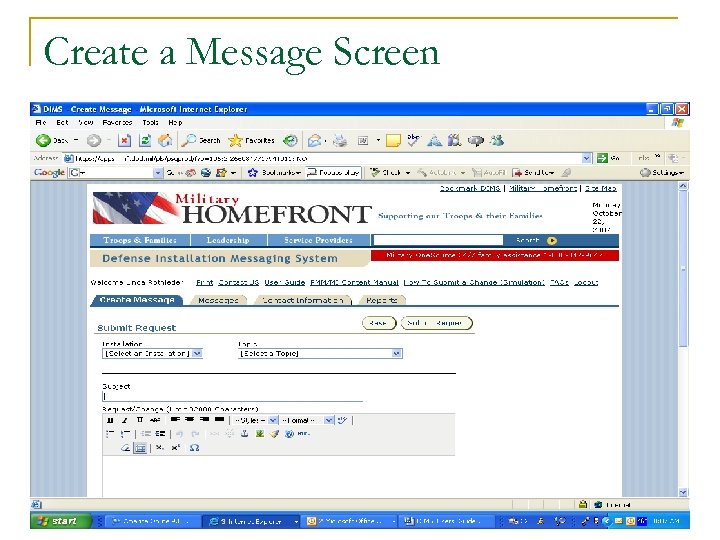
Task: Click the Back navigation arrow icon
Action: 43,141
